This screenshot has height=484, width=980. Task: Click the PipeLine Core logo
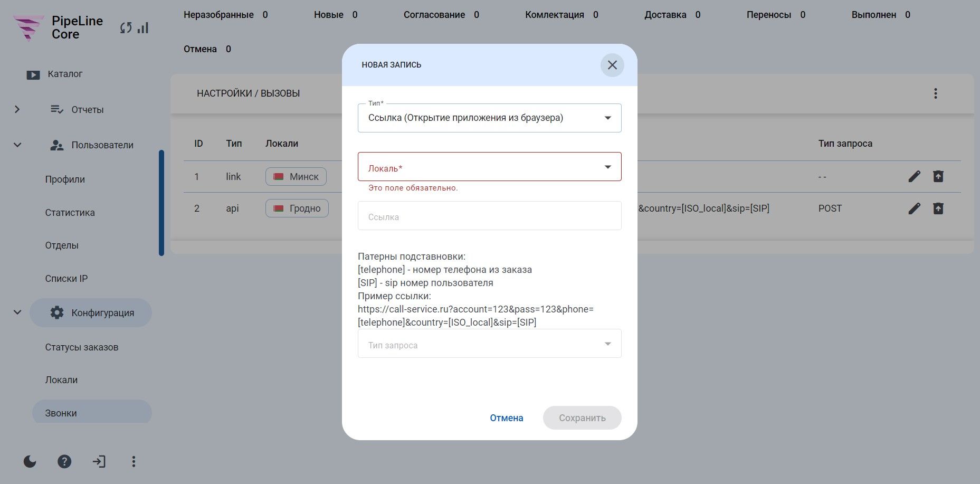(58, 27)
